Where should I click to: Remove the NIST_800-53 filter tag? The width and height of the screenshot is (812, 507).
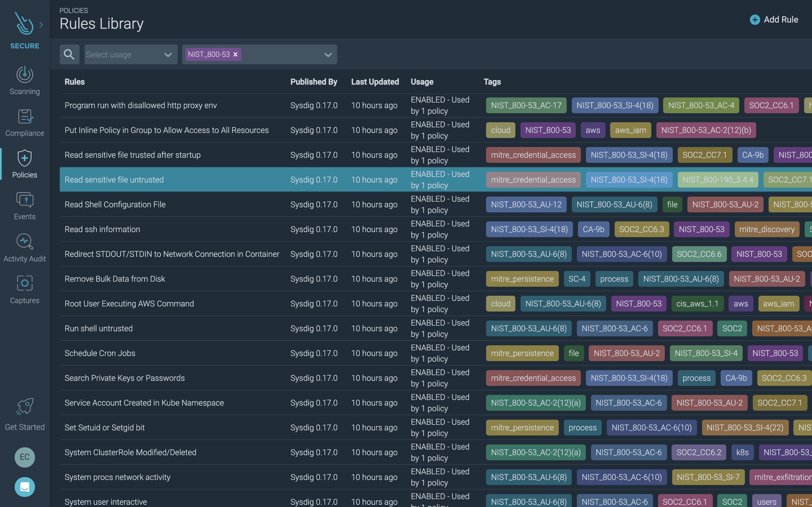point(235,54)
